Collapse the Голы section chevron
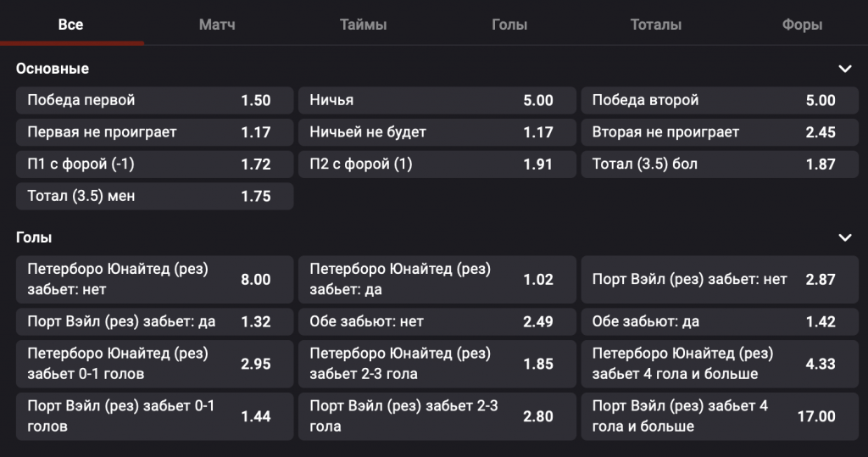This screenshot has height=457, width=868. [x=843, y=237]
